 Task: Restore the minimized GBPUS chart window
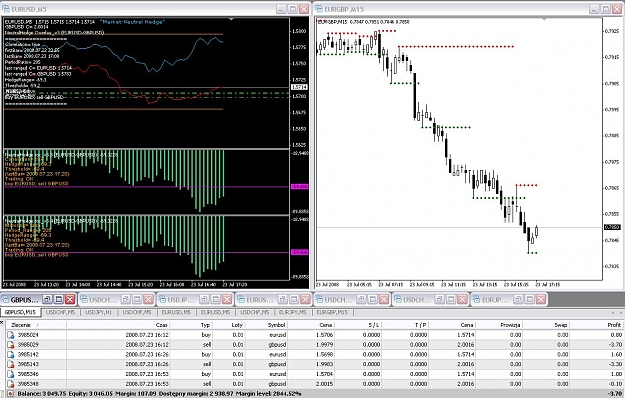(x=47, y=299)
